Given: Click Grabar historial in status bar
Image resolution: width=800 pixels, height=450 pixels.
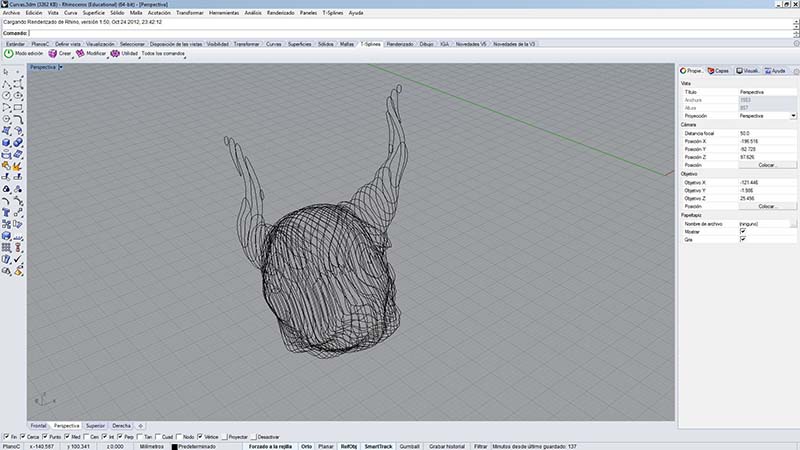Looking at the screenshot, I should tap(447, 446).
